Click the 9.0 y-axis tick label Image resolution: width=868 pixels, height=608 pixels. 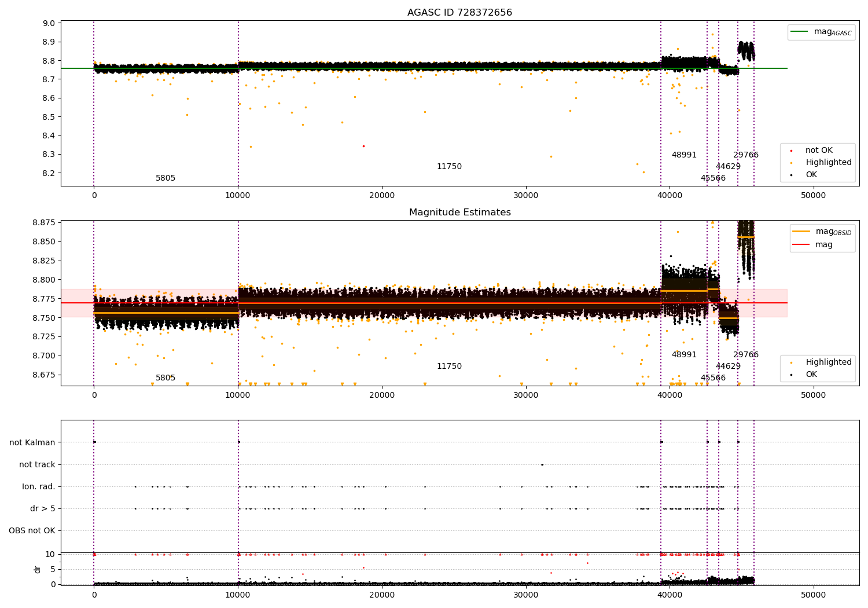(x=49, y=24)
